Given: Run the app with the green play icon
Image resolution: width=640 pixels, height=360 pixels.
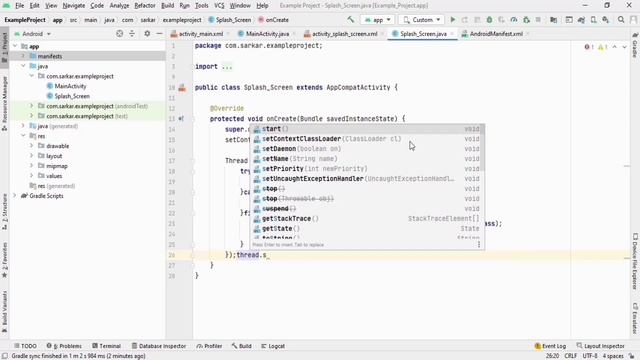Looking at the screenshot, I should [452, 20].
